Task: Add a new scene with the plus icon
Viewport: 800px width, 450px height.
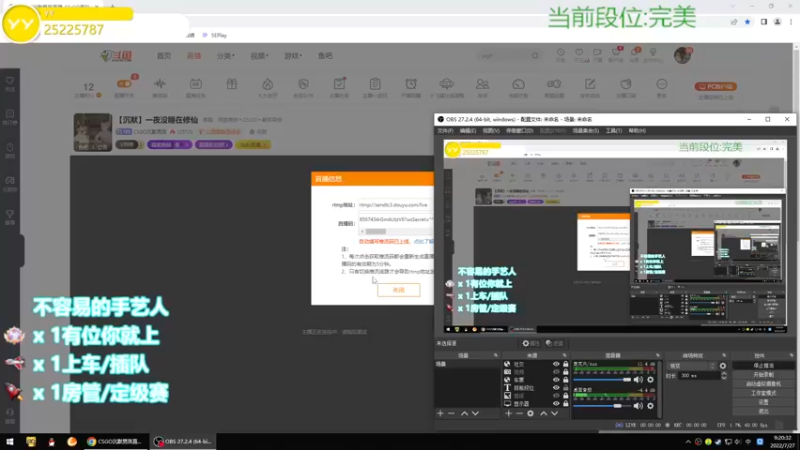Action: pyautogui.click(x=440, y=413)
